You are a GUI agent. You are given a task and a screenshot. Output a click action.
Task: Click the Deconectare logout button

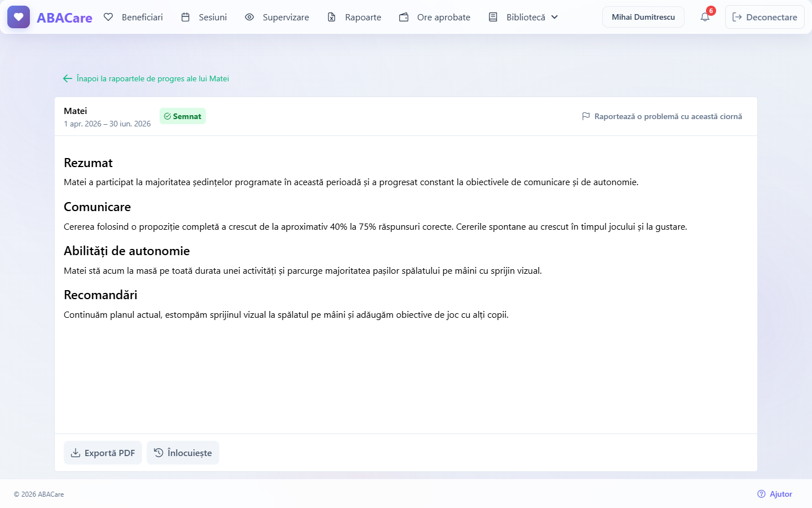pos(765,17)
